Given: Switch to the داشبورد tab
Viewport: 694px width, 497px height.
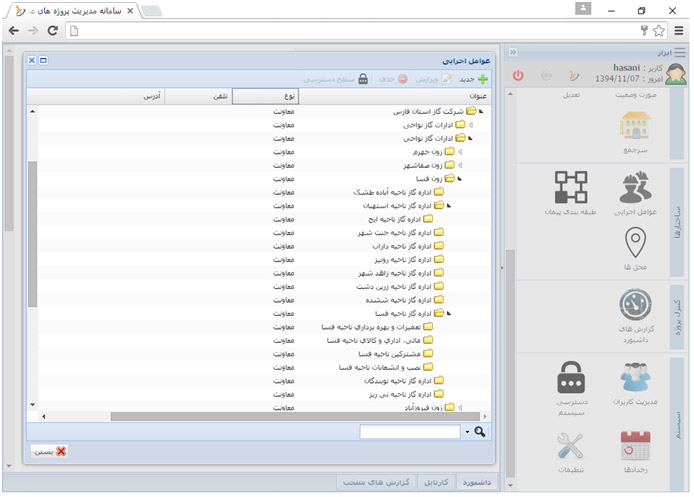Looking at the screenshot, I should [x=478, y=482].
